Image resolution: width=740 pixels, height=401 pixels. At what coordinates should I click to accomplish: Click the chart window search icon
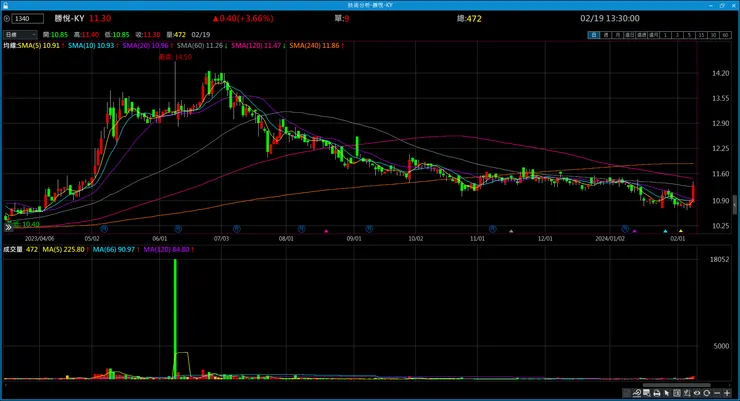[647, 393]
